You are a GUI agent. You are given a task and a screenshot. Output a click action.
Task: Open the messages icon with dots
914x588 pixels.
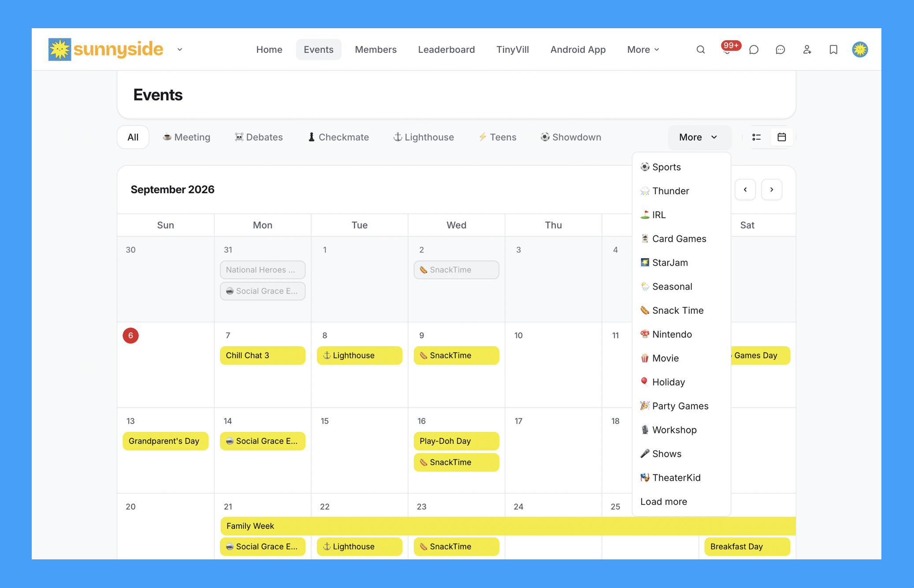click(780, 50)
